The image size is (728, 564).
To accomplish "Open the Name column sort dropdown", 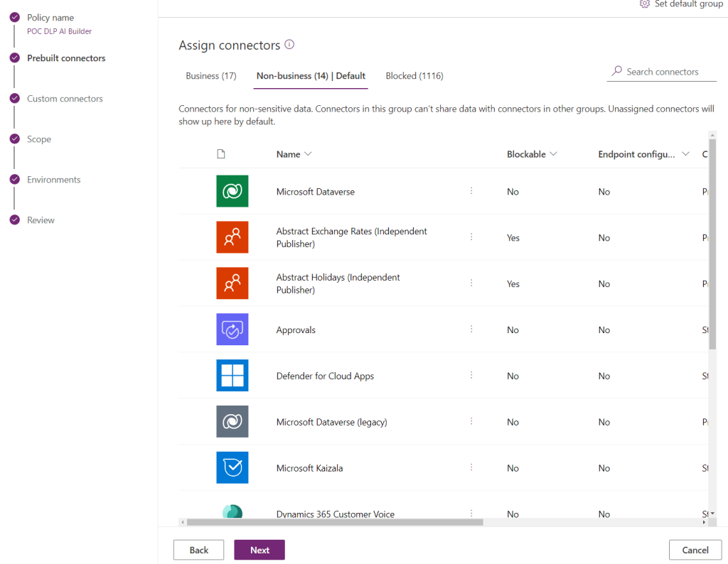I will click(x=309, y=153).
